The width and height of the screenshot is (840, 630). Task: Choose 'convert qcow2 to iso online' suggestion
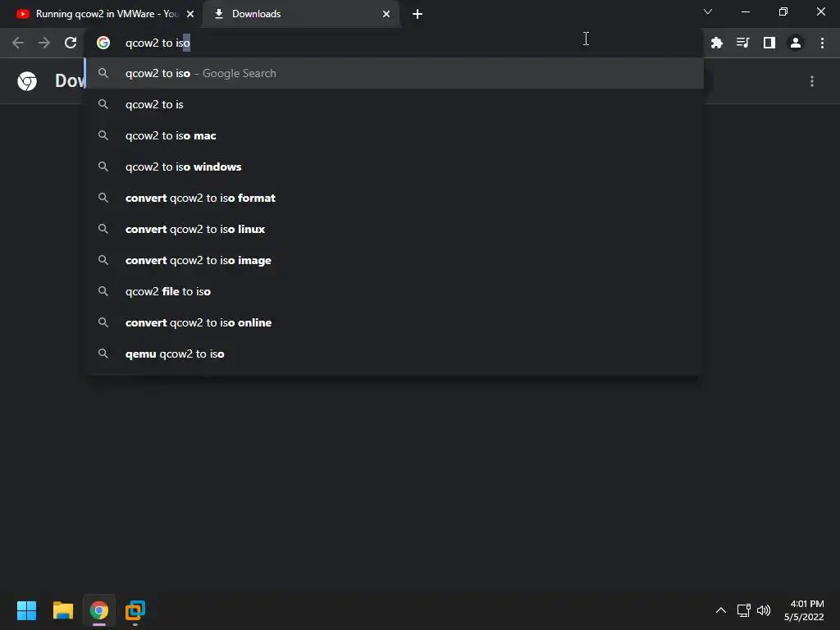coord(395,322)
